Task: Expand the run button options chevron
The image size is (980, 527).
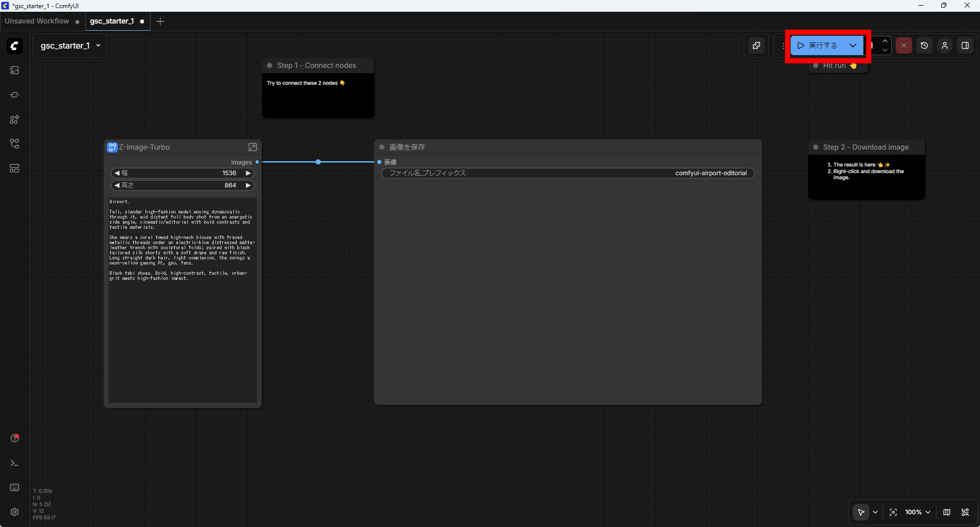Action: click(853, 45)
